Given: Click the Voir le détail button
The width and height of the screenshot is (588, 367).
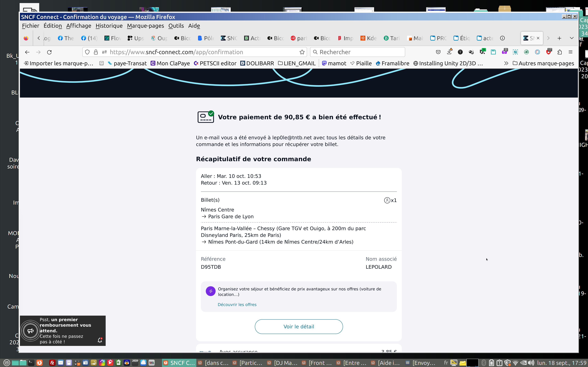Looking at the screenshot, I should 299,326.
